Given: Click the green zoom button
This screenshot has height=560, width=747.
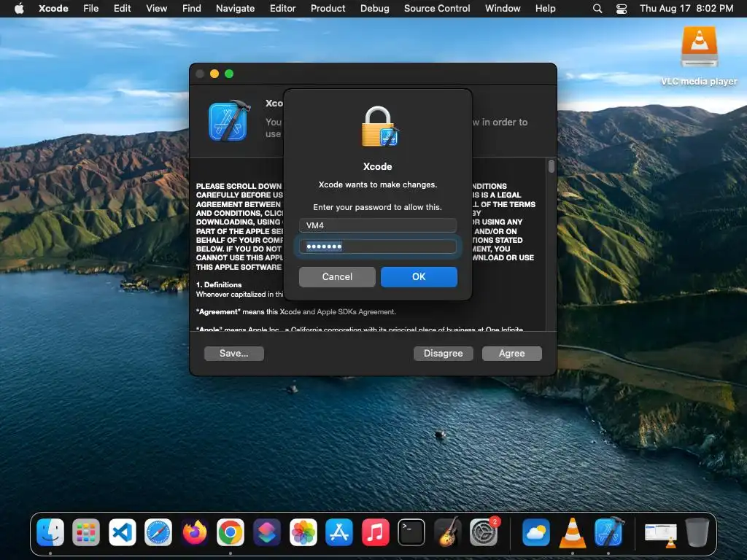Looking at the screenshot, I should click(229, 74).
